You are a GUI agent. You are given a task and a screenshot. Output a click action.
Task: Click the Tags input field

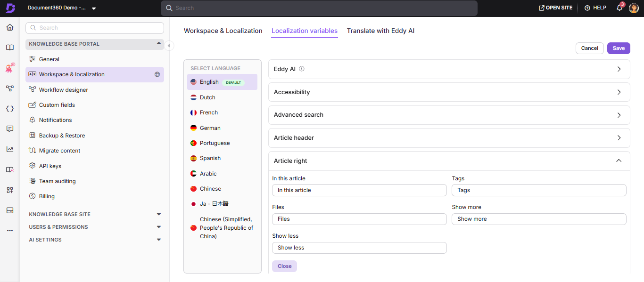(x=539, y=190)
